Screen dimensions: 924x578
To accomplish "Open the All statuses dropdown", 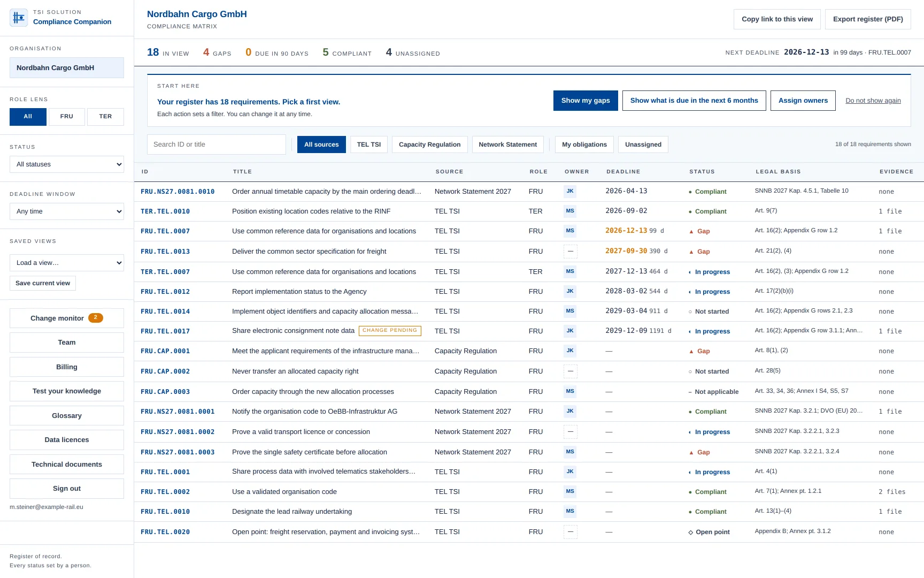I will click(x=67, y=164).
